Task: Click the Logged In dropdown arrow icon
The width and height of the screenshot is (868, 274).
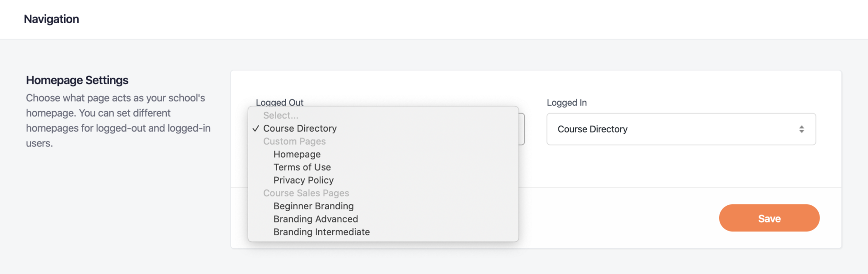Action: [801, 129]
